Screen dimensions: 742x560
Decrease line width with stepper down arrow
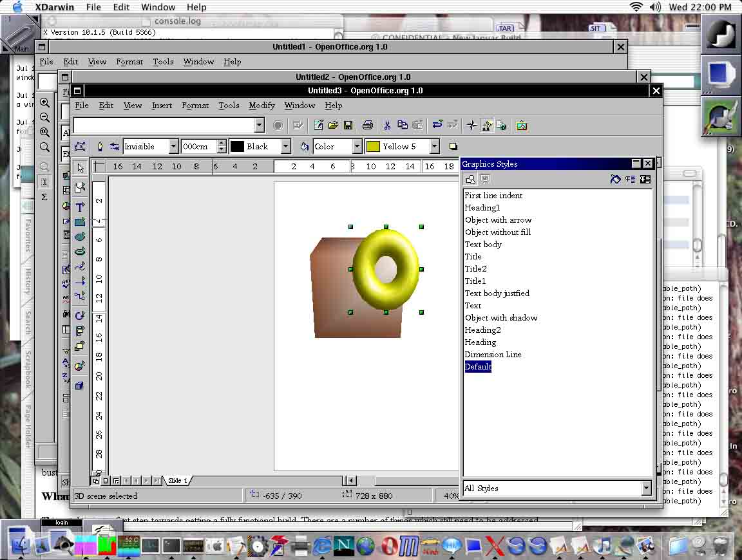pos(221,149)
